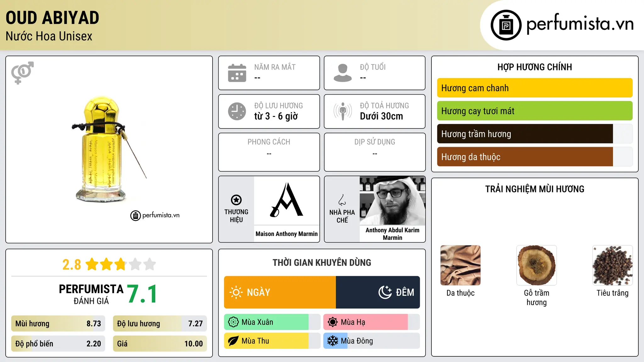This screenshot has width=644, height=362.
Task: Click the person icon beside Độ tuổi
Action: coord(343,73)
